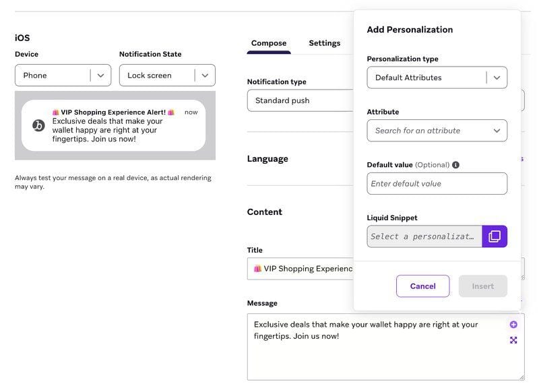The height and width of the screenshot is (392, 539).
Task: Switch to the Settings tab
Action: coord(325,43)
